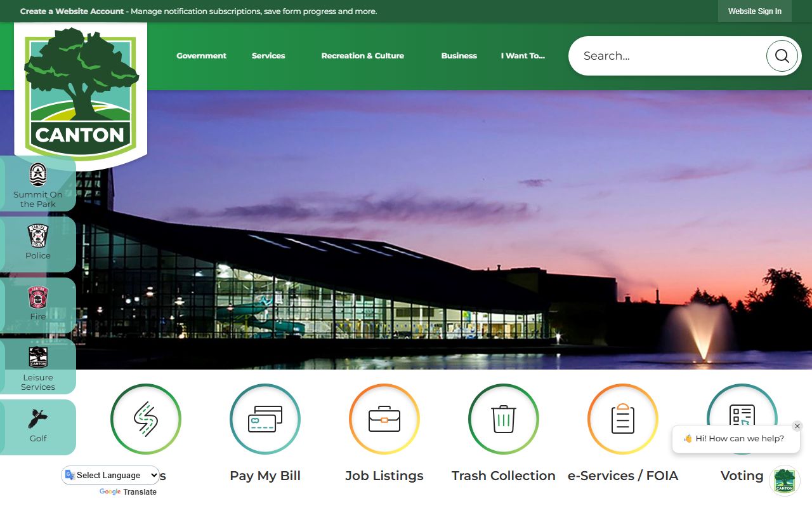Open the Recreation & Culture menu
Screen dimensions: 812x508
click(362, 56)
